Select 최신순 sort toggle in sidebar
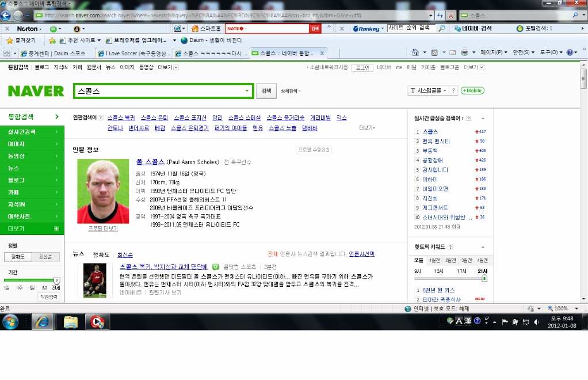 click(x=45, y=257)
